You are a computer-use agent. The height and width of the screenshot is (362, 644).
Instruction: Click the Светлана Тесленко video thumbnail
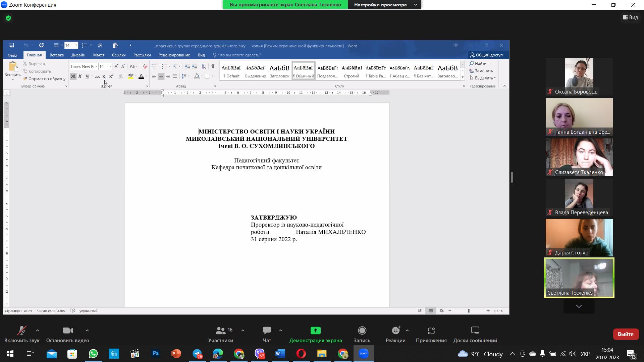click(579, 278)
